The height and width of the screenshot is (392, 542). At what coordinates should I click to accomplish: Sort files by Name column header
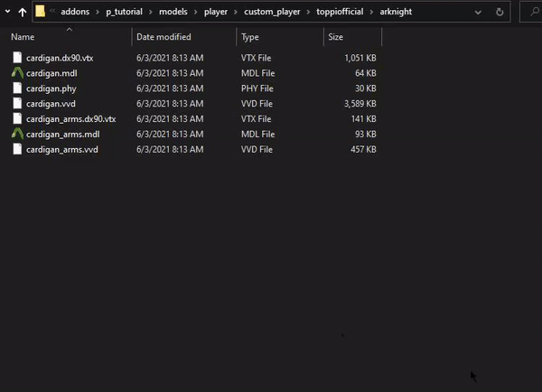[23, 37]
